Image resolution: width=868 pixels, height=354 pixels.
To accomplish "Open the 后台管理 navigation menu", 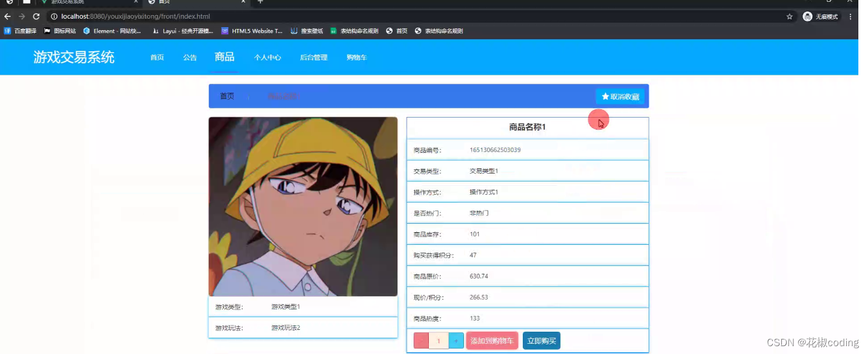I will tap(313, 57).
